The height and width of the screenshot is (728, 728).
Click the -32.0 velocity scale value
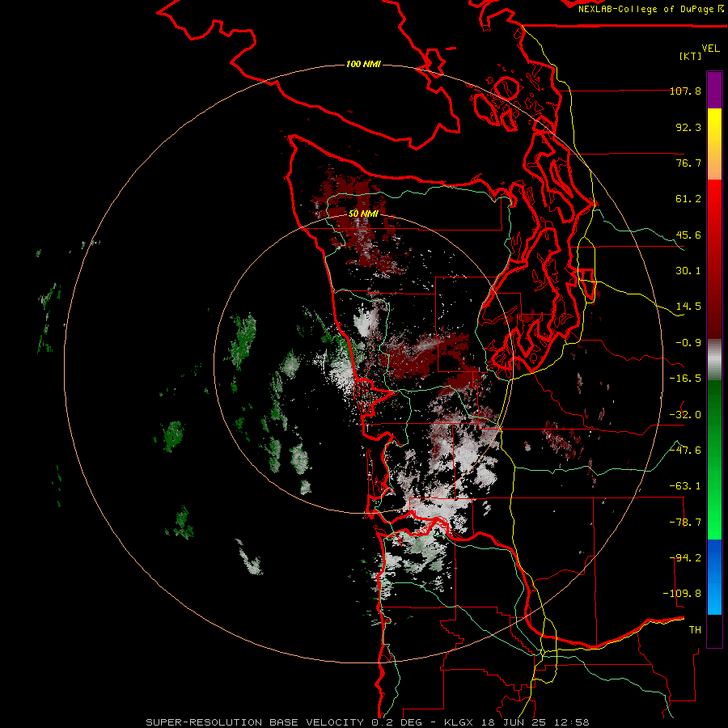coord(685,415)
